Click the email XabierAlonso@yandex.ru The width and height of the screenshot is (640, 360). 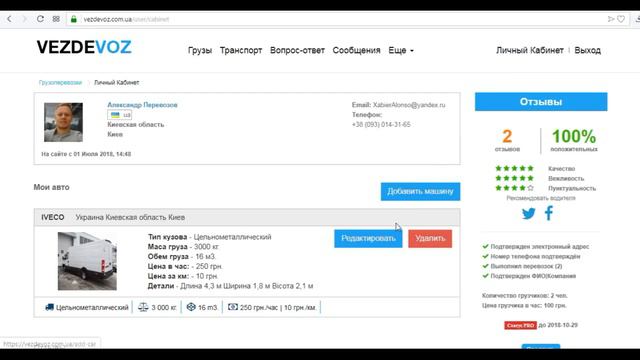click(409, 105)
